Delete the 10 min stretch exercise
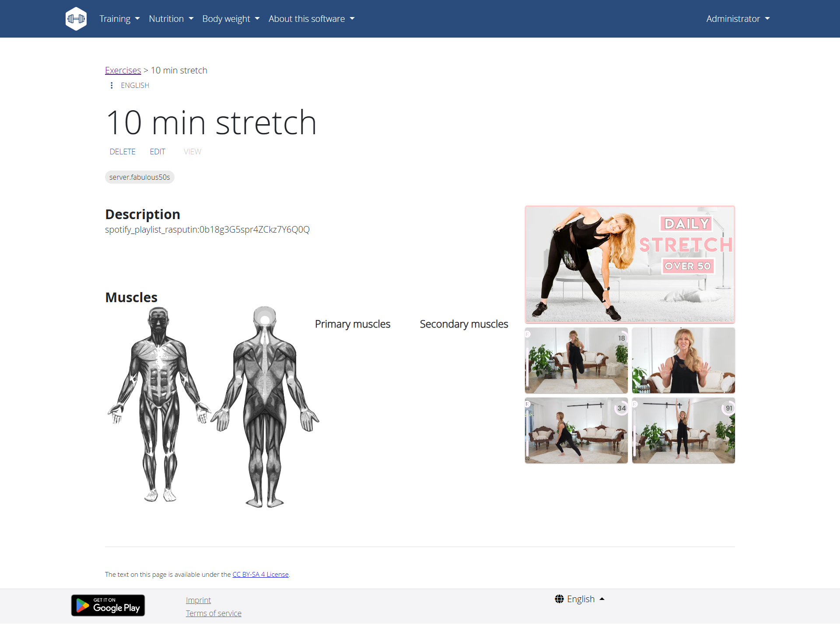The image size is (840, 624). tap(122, 151)
